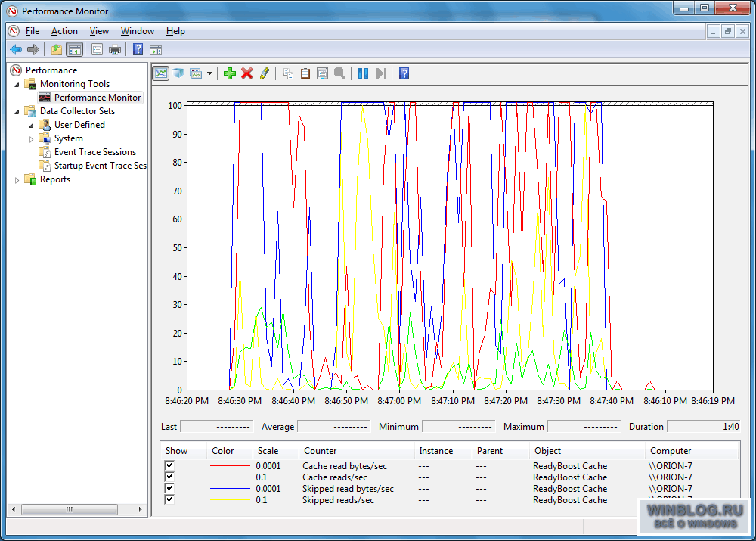Open the Action menu

coord(64,31)
